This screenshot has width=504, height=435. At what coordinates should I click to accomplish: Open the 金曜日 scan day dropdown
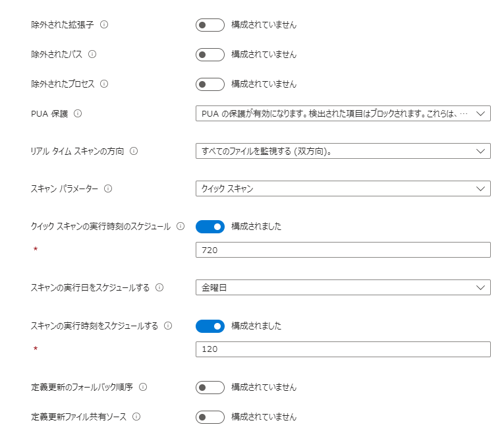[343, 288]
